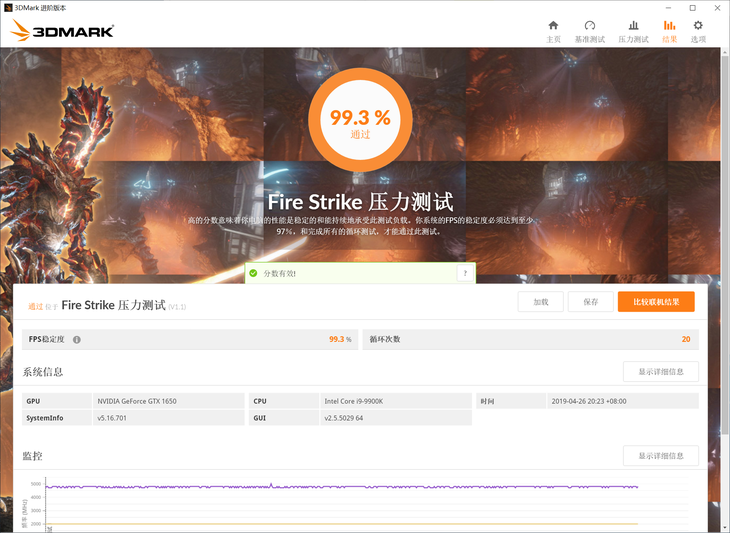The image size is (730, 533).
Task: Click the Intel Core i9-9900K cell
Action: [x=396, y=401]
